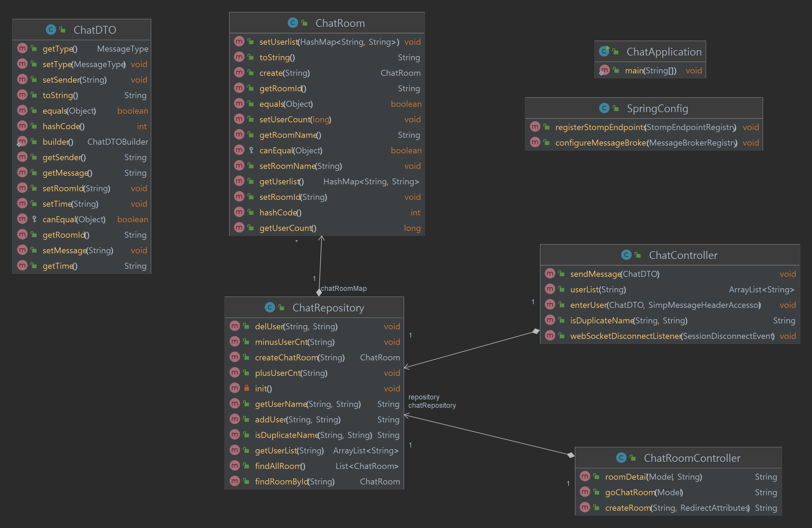This screenshot has width=812, height=528.
Task: Select the findAllRoom() method row
Action: 280,466
